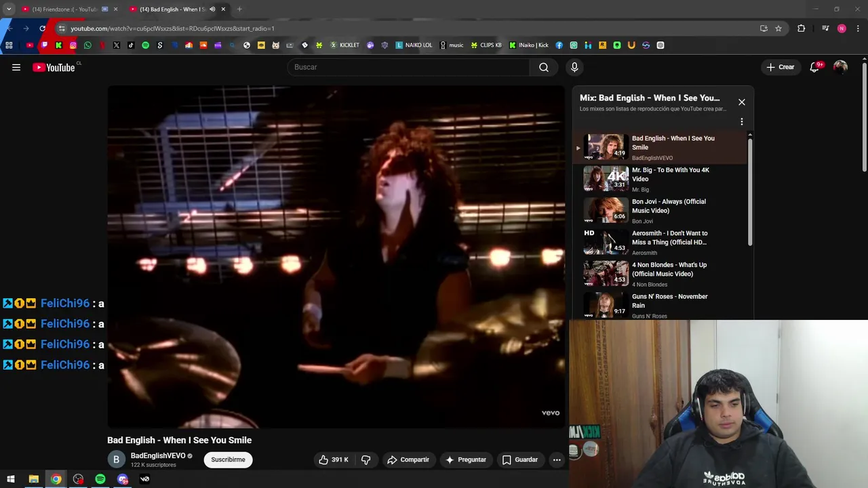The width and height of the screenshot is (868, 488).
Task: Open the KICKLET bookmark
Action: coord(344,45)
